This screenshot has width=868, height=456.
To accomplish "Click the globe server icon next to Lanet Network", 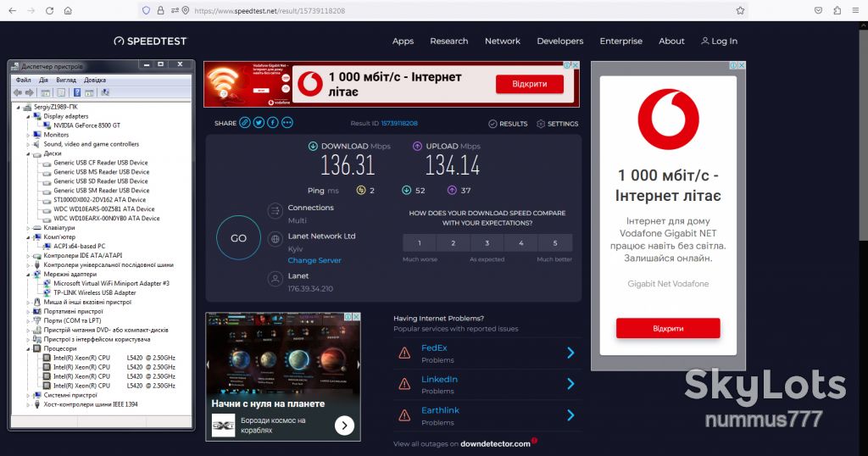I will 275,239.
